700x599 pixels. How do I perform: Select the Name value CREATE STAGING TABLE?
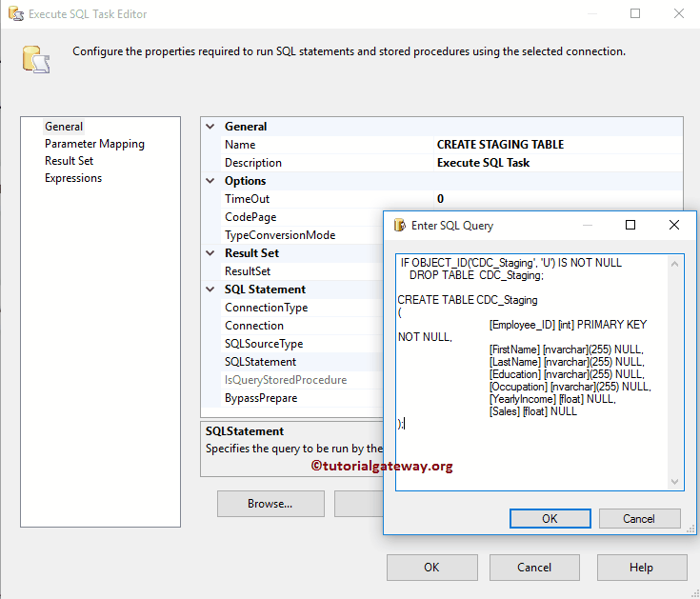click(500, 145)
